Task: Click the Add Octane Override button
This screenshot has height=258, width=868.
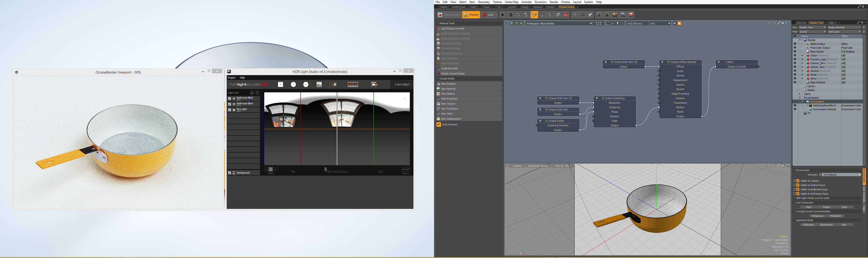Action: (453, 29)
